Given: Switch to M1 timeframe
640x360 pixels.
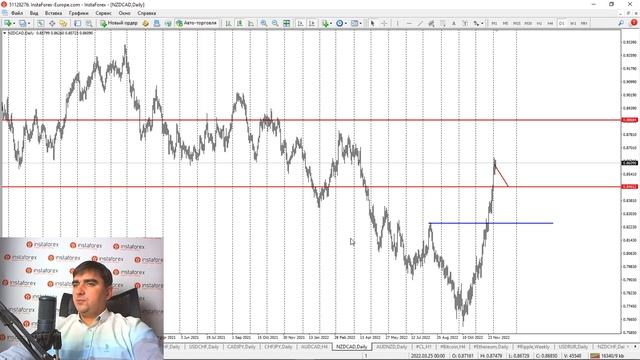Looking at the screenshot, I should click(x=494, y=23).
